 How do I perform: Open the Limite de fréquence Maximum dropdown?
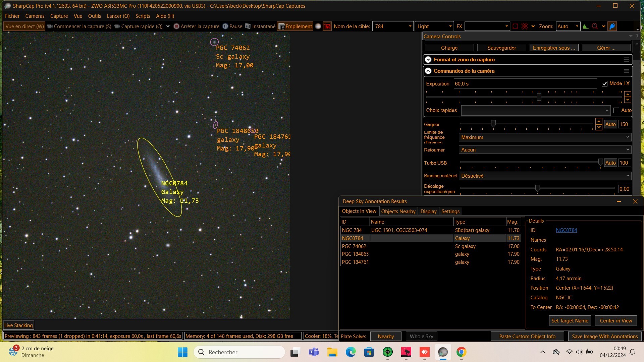(x=545, y=137)
